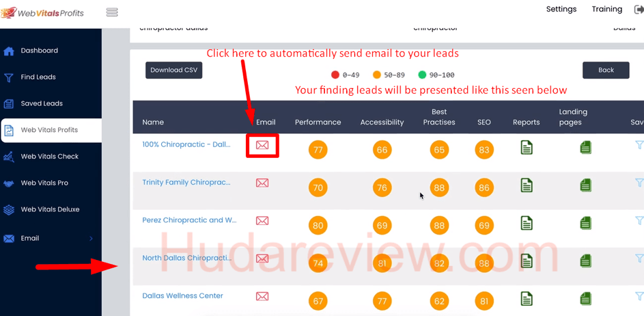
Task: Click Accessibility score 81 for North Dallas
Action: 382,263
